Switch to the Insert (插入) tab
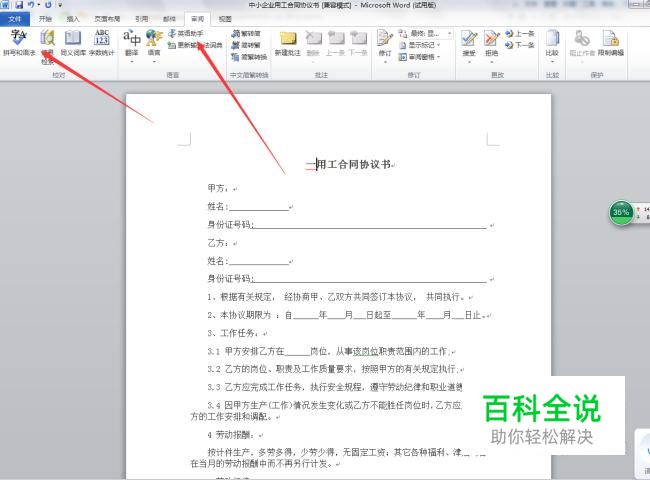Image resolution: width=650 pixels, height=480 pixels. click(x=73, y=19)
